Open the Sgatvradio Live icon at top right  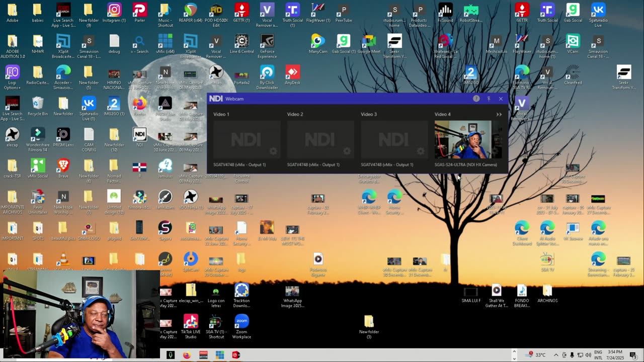point(598,16)
